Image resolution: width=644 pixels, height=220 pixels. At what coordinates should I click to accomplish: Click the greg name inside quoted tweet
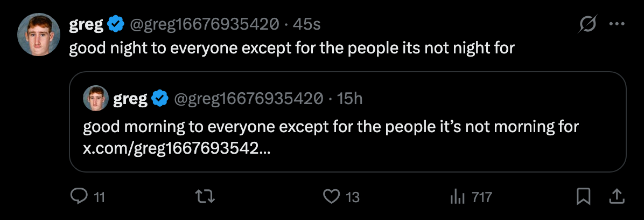tap(130, 99)
